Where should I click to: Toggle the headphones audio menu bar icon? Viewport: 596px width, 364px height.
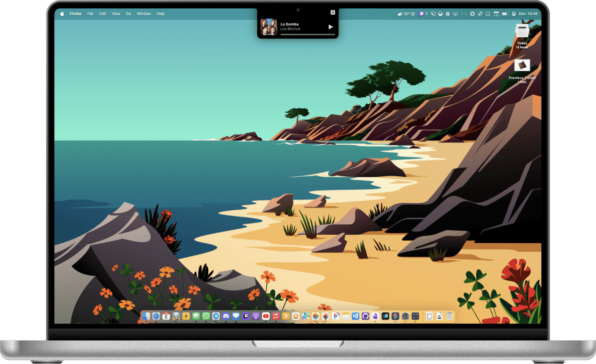click(x=487, y=13)
